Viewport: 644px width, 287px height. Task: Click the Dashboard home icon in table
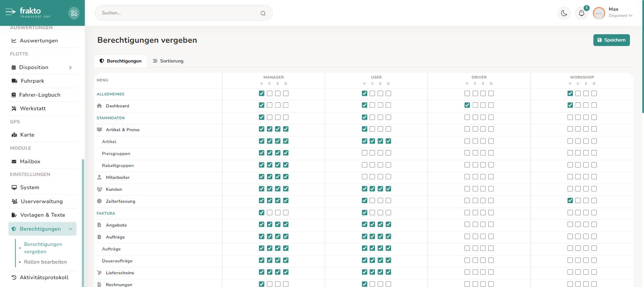click(99, 106)
